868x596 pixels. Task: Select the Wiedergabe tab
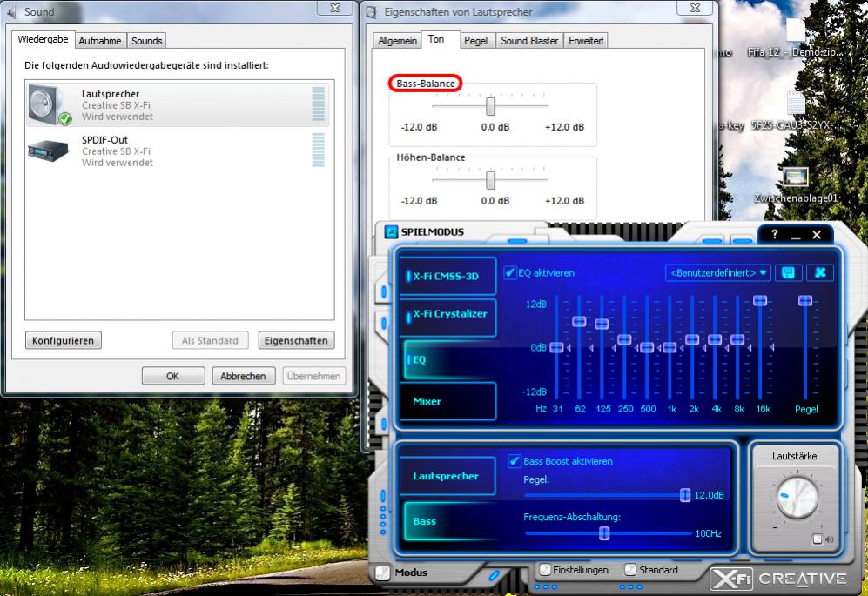pos(43,39)
